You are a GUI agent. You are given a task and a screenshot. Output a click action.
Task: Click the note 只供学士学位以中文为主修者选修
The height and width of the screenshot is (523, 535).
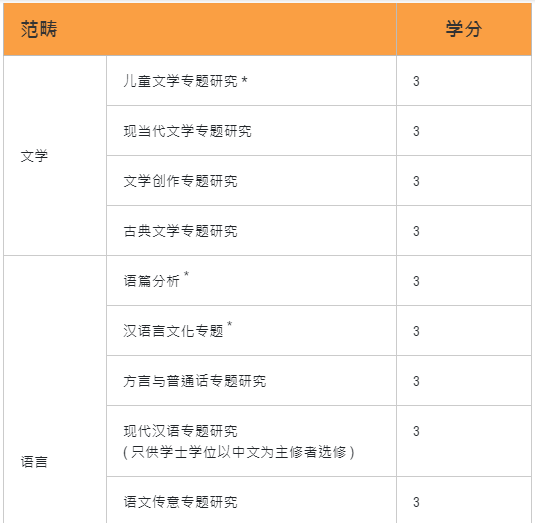pyautogui.click(x=238, y=452)
